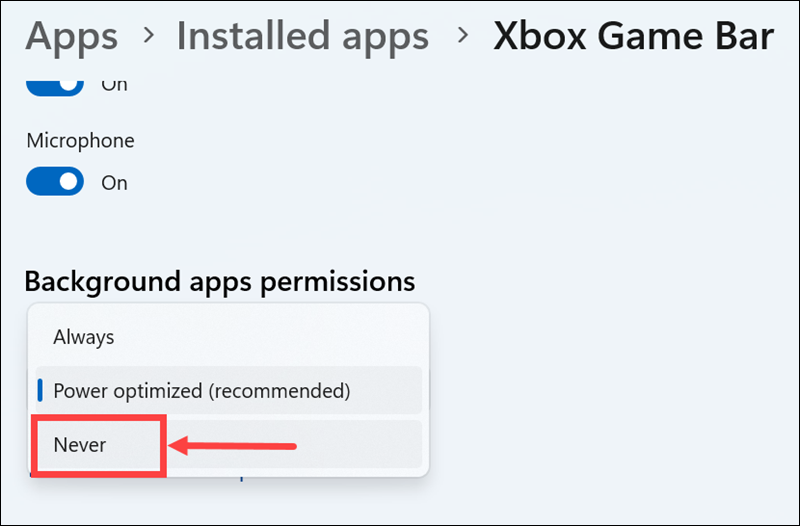This screenshot has width=800, height=526.
Task: Click the chevron before Xbox Game Bar
Action: (463, 35)
